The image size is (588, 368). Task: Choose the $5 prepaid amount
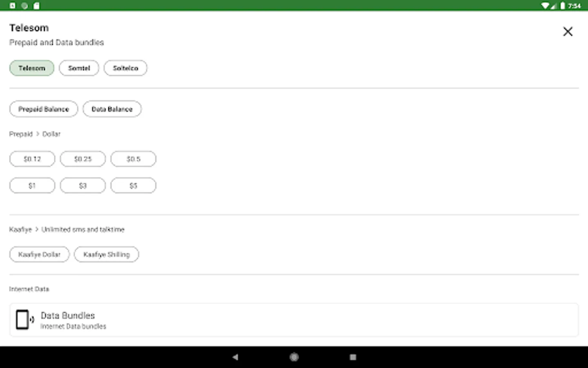pos(134,186)
